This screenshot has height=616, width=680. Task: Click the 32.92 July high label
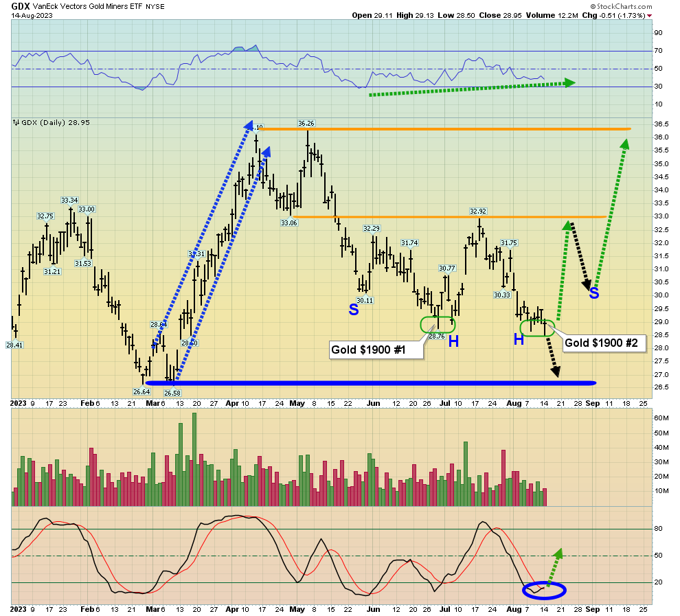click(478, 211)
